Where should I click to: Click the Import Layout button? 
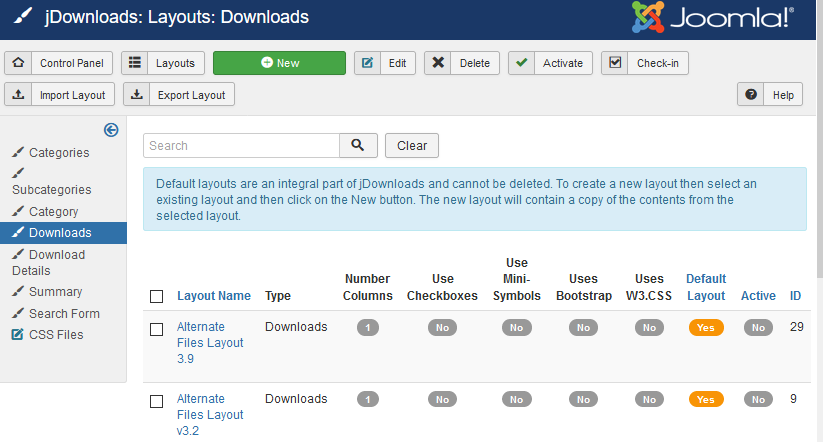[x=59, y=94]
